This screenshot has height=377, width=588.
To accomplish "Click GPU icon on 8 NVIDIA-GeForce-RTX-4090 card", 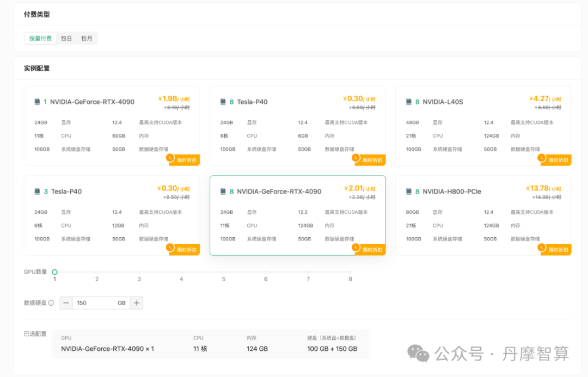I will point(223,191).
